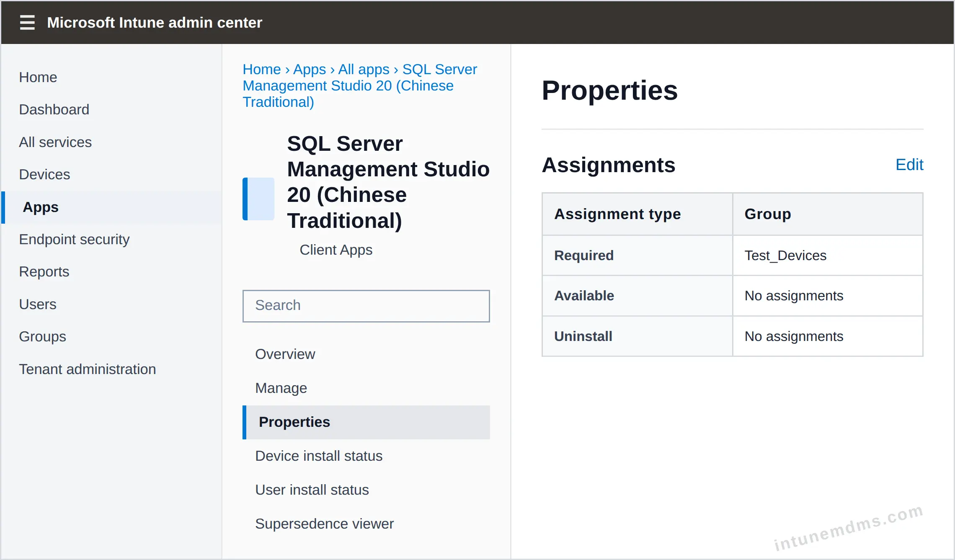Screen dimensions: 955x560
Task: Open the Overview blade item
Action: pyautogui.click(x=285, y=354)
